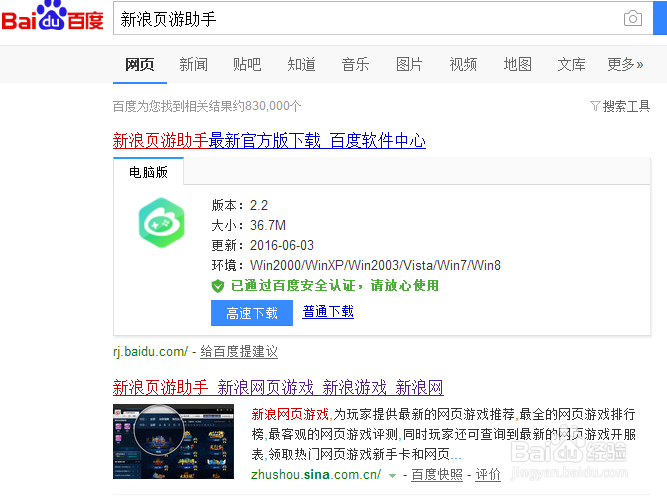The width and height of the screenshot is (667, 496).
Task: Click the Baidu logo
Action: pyautogui.click(x=53, y=16)
